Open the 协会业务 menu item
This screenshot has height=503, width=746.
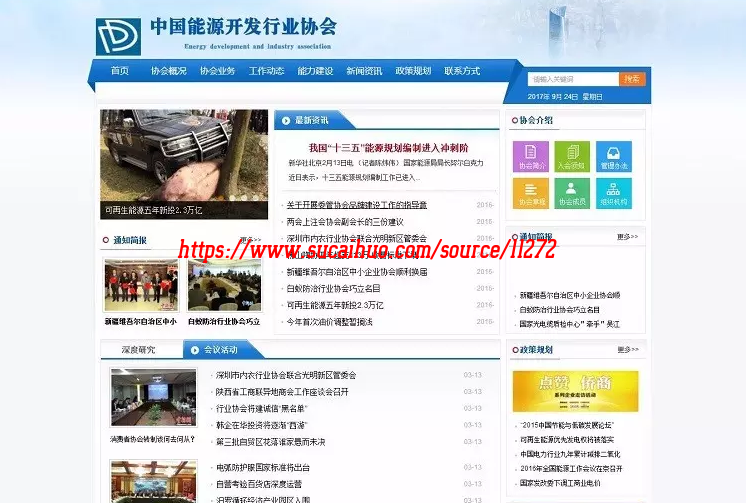click(217, 71)
